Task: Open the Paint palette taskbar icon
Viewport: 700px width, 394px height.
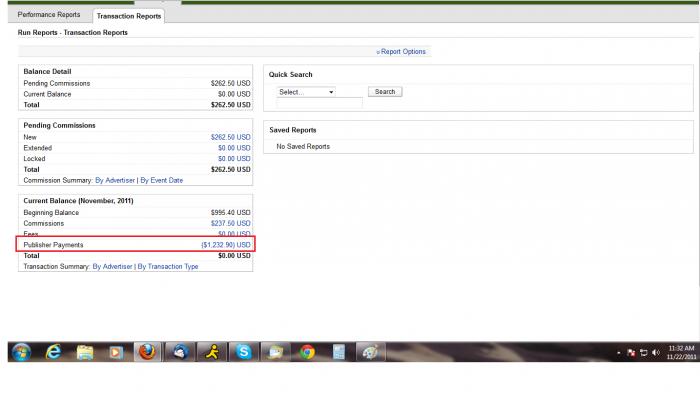Action: (370, 352)
